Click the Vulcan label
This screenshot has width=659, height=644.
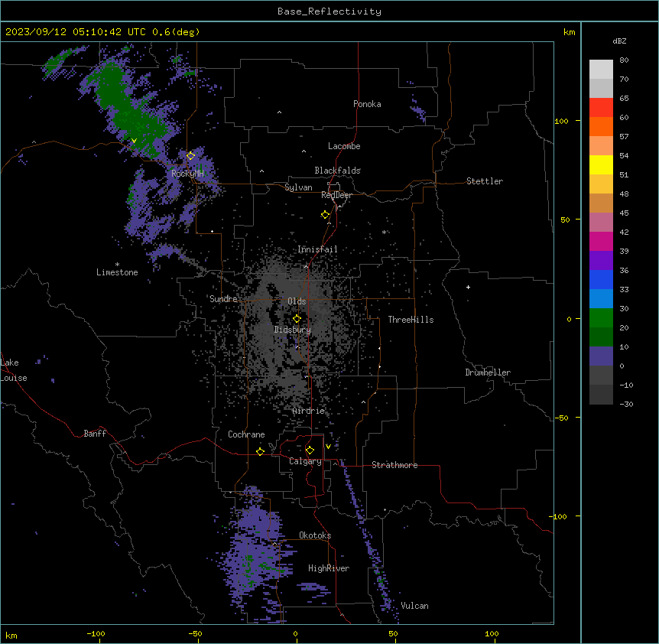(x=415, y=606)
